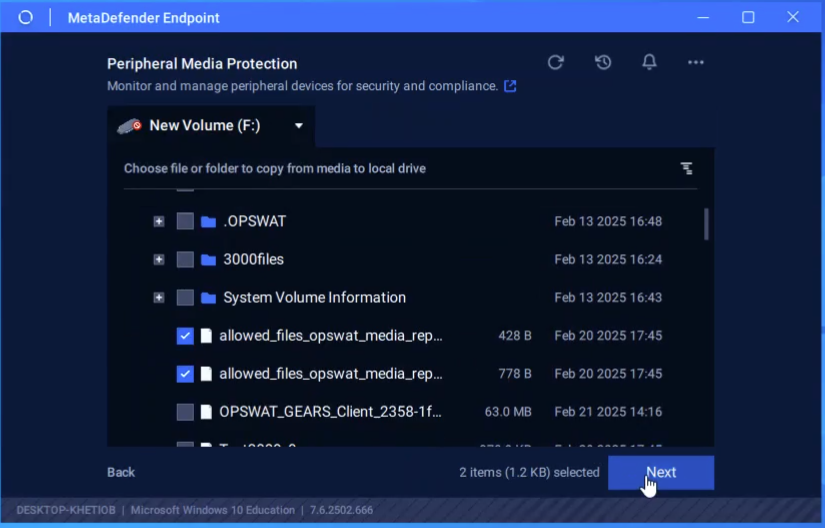Image resolution: width=825 pixels, height=528 pixels.
Task: Check the .OPSWAT folder checkbox
Action: coord(185,221)
